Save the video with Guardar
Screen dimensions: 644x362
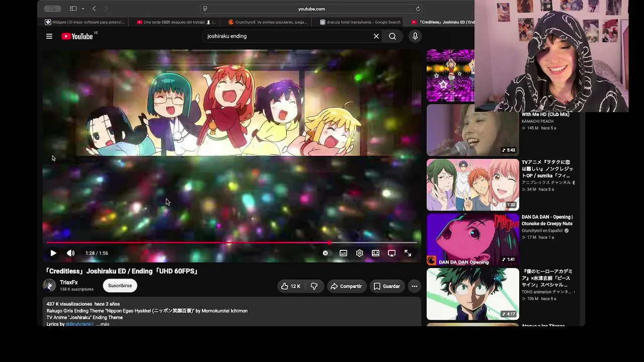point(387,286)
